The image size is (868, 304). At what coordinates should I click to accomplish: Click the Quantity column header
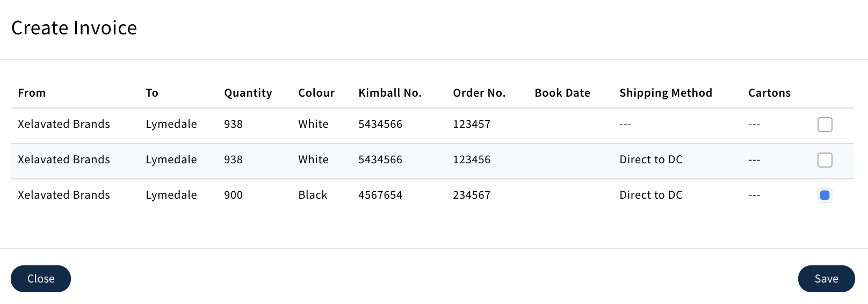pos(248,93)
